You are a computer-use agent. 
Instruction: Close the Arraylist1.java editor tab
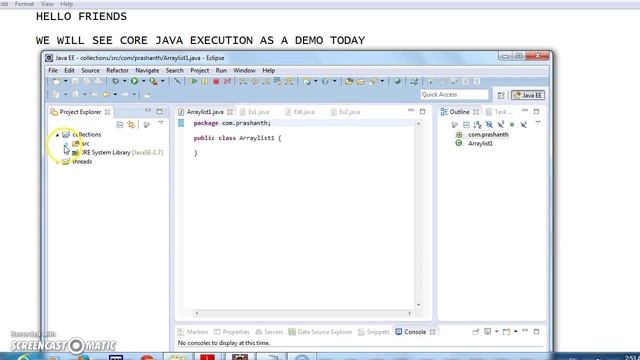point(230,112)
